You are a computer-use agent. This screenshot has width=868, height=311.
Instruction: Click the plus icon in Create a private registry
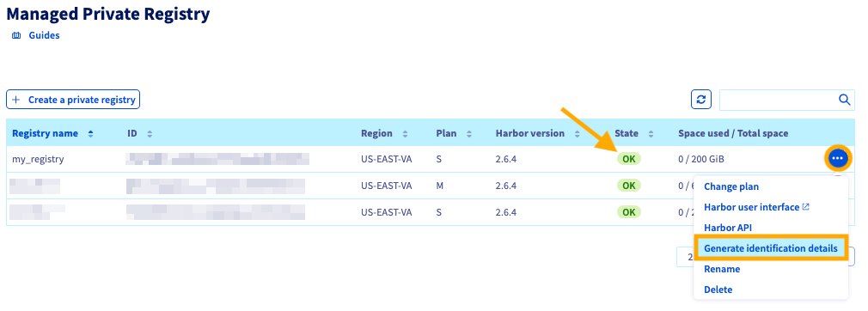[16, 100]
